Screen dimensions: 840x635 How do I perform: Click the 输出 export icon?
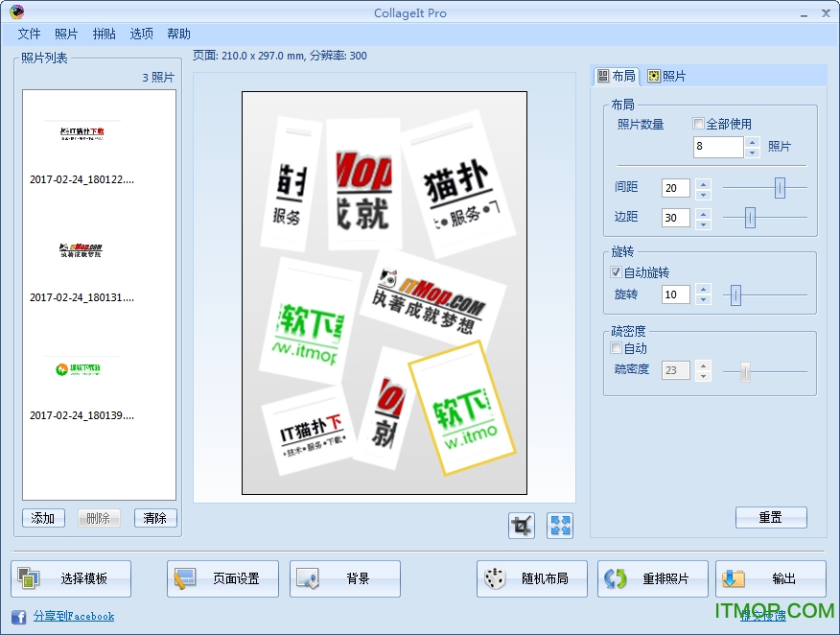(735, 578)
